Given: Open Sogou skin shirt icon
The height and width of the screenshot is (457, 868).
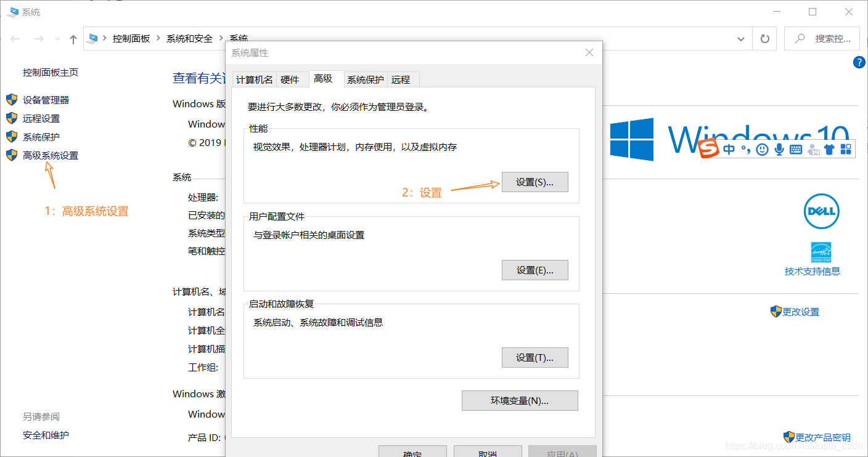Looking at the screenshot, I should 829,149.
